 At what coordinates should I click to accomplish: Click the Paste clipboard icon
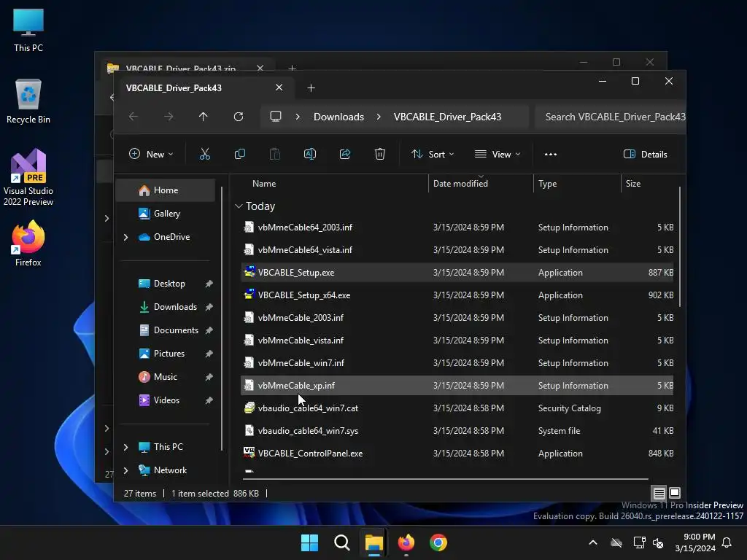point(275,154)
